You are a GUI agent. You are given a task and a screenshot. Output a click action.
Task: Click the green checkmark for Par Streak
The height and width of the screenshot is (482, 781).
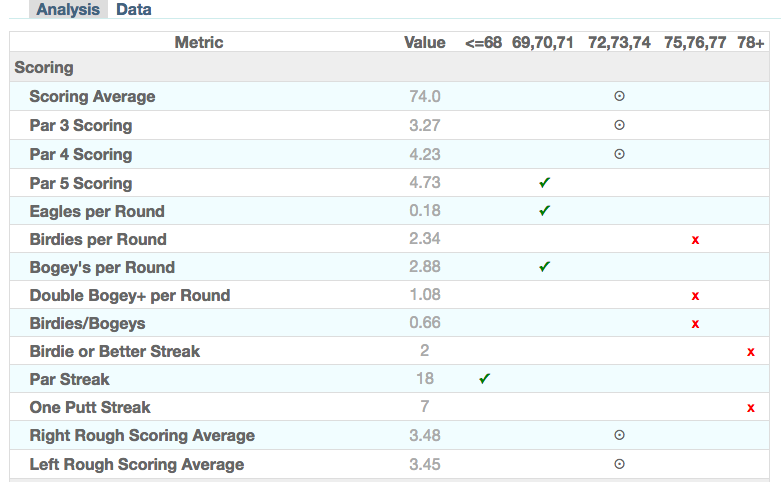pos(484,380)
